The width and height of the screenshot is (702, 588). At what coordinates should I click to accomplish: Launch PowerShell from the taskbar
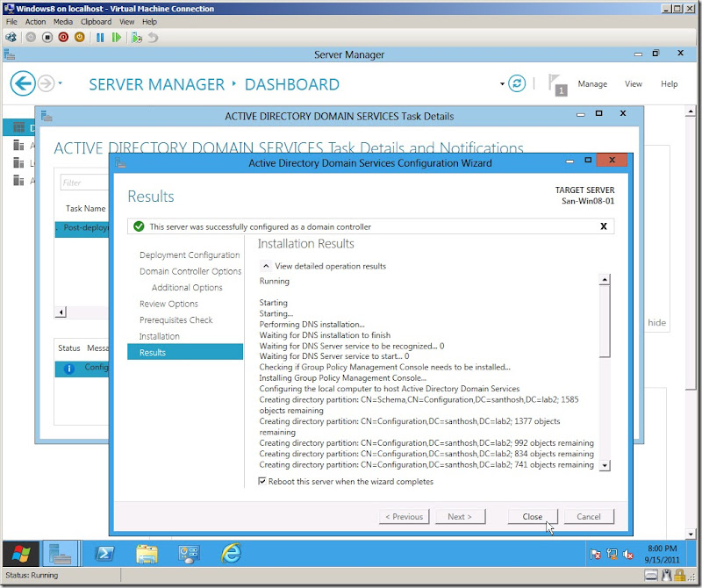point(104,554)
